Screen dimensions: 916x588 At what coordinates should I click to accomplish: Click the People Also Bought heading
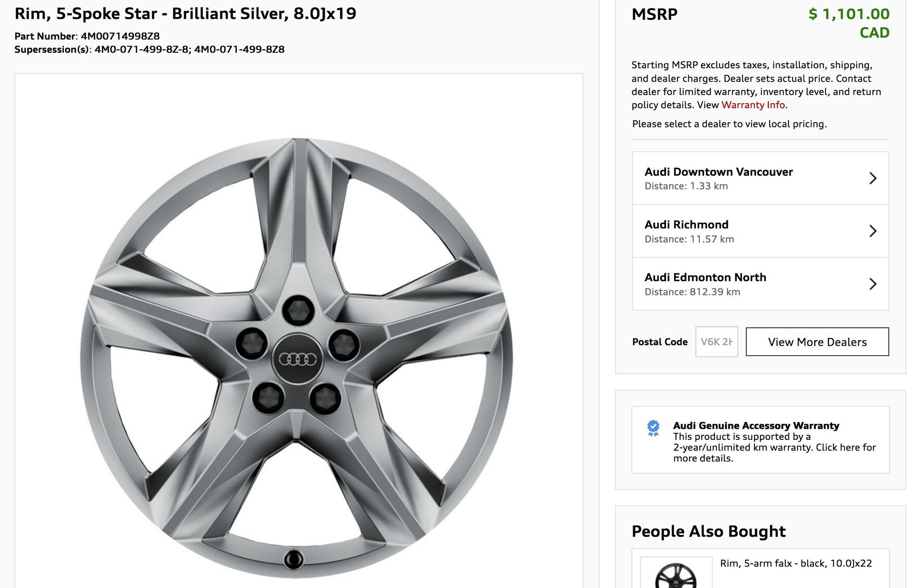click(x=708, y=531)
